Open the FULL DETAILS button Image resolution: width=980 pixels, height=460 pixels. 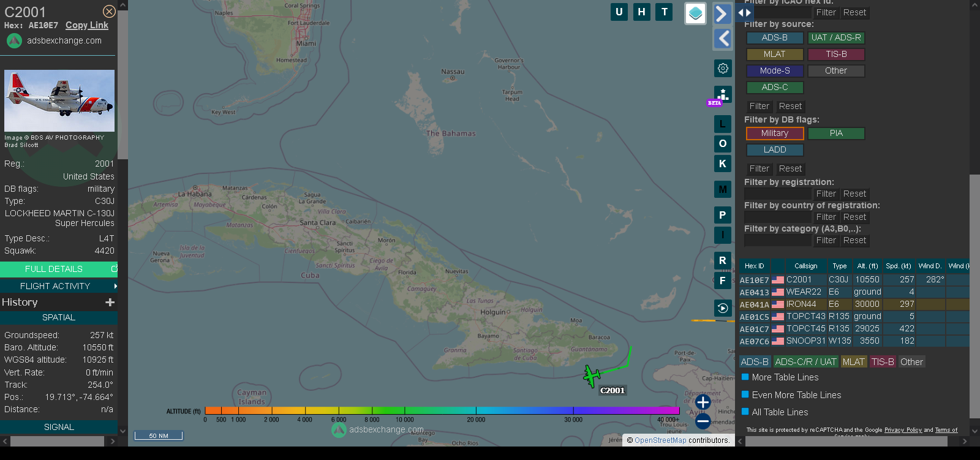(58, 269)
